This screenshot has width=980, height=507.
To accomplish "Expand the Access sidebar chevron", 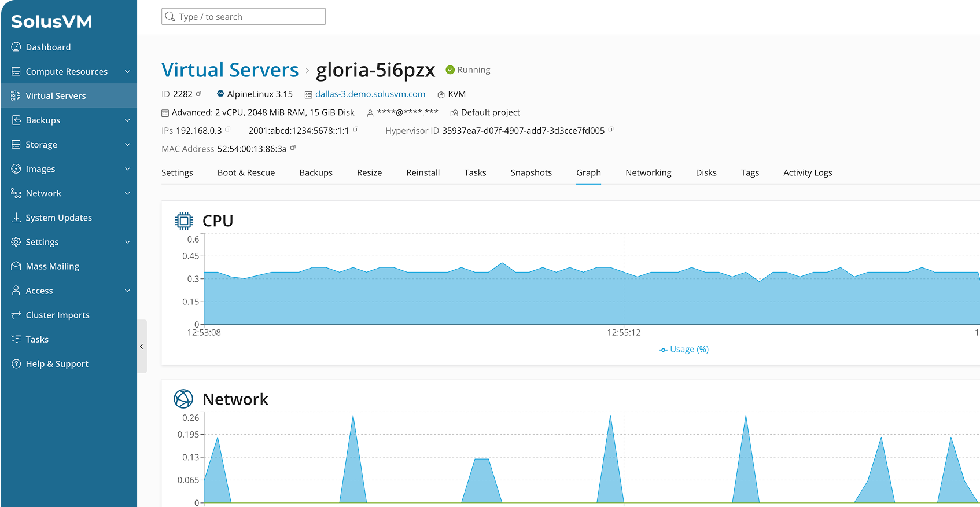I will click(x=127, y=291).
